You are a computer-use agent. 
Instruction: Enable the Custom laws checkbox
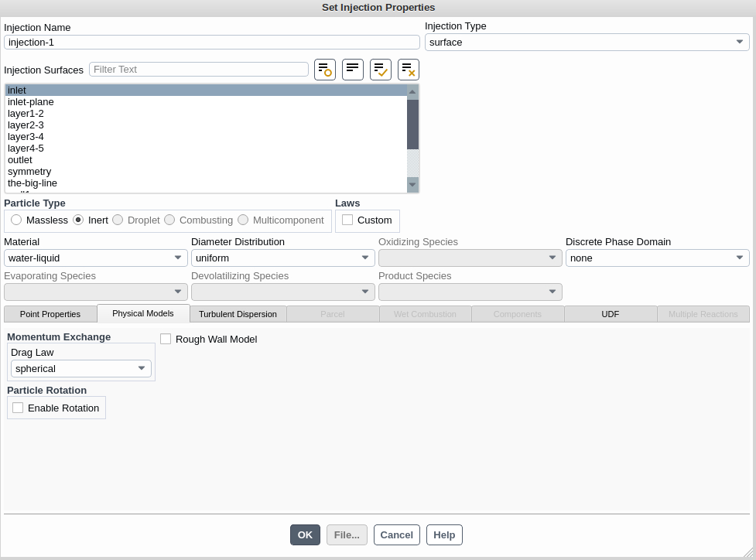point(347,220)
